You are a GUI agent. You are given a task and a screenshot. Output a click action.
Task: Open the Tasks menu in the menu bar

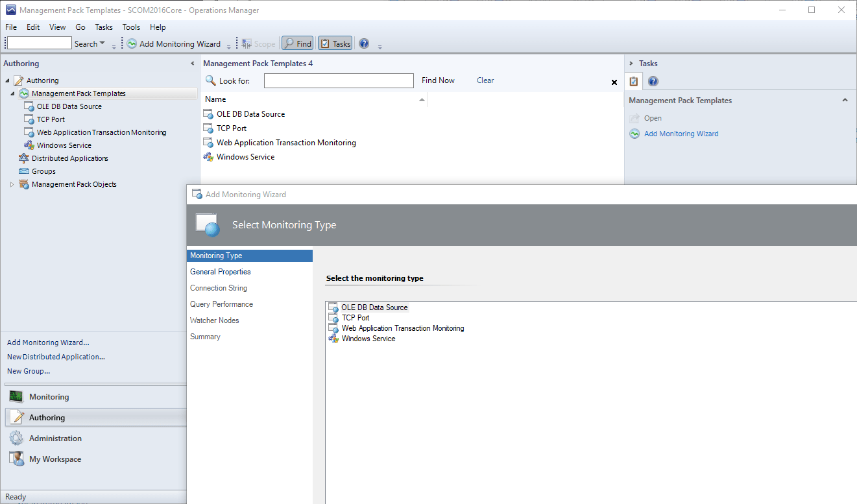click(104, 27)
